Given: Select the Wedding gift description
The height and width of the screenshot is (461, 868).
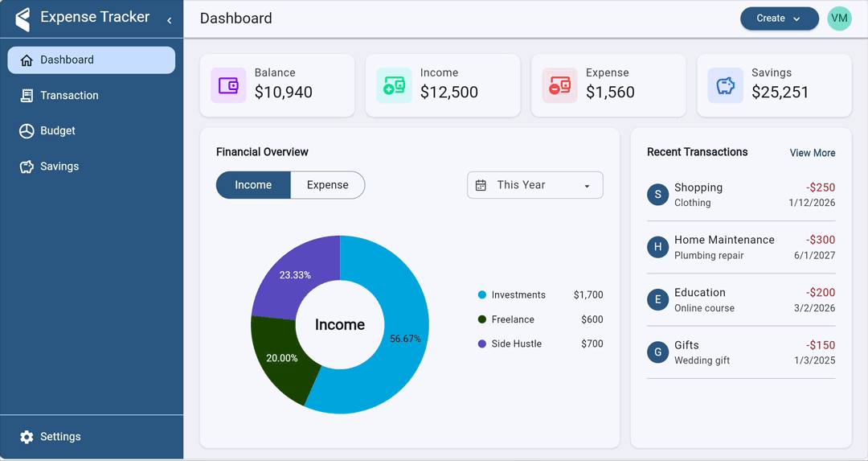Looking at the screenshot, I should pyautogui.click(x=702, y=360).
